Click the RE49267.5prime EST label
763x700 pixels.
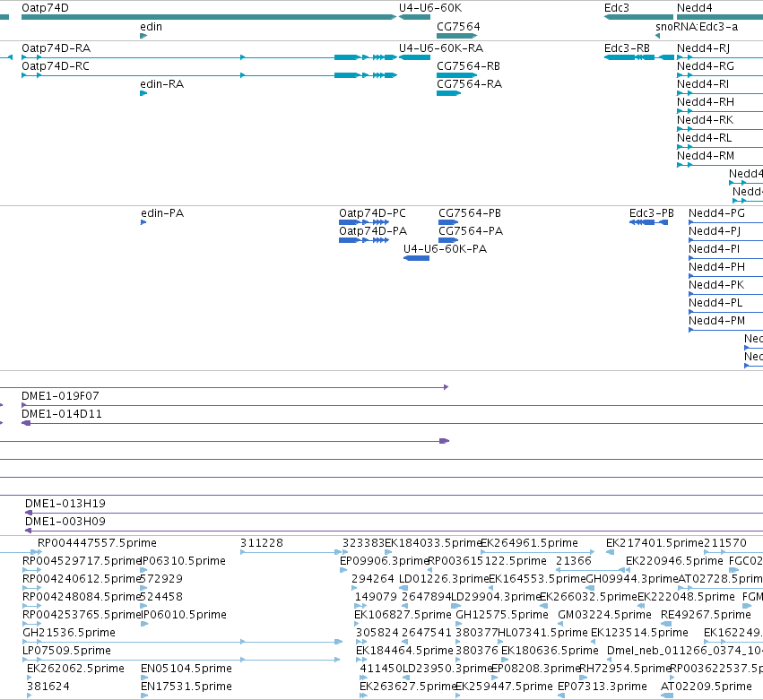[706, 615]
